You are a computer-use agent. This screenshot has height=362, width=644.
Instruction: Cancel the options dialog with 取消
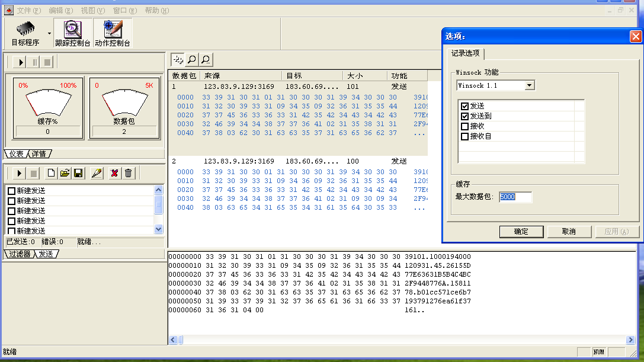(569, 231)
